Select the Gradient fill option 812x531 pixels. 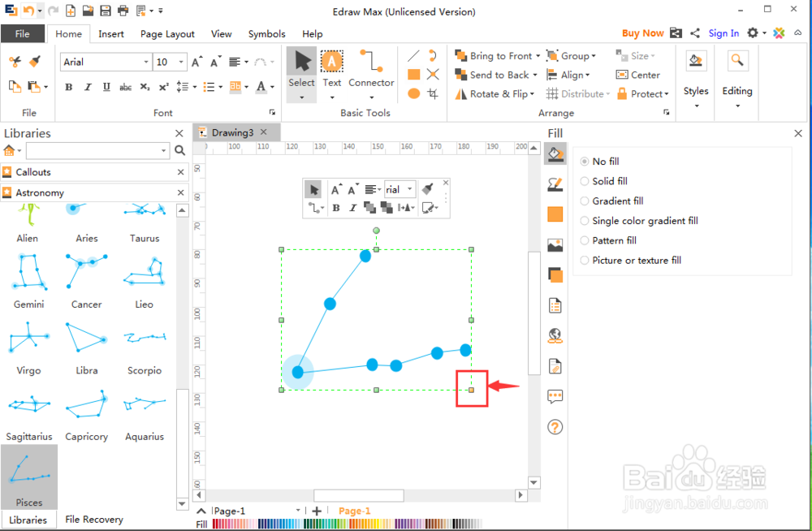(612, 201)
